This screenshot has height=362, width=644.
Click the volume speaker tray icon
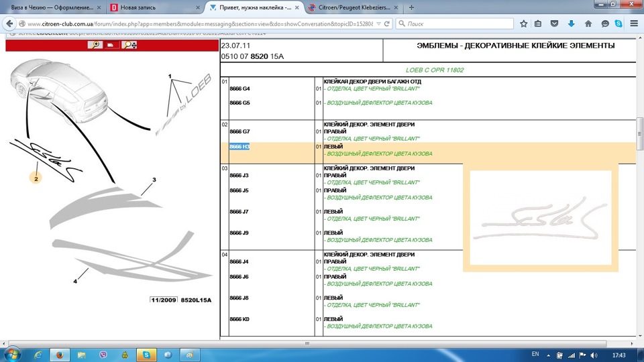(x=594, y=355)
